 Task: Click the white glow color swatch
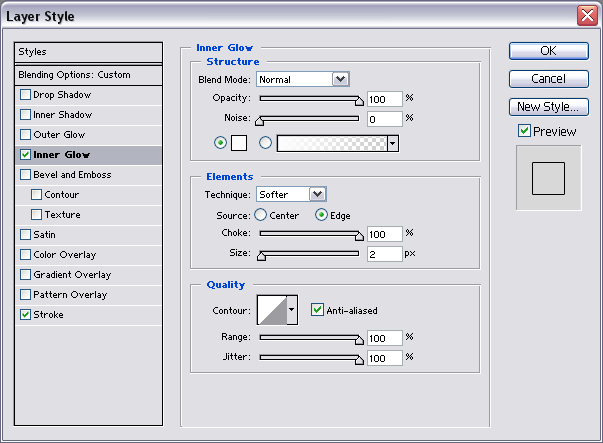tap(239, 143)
